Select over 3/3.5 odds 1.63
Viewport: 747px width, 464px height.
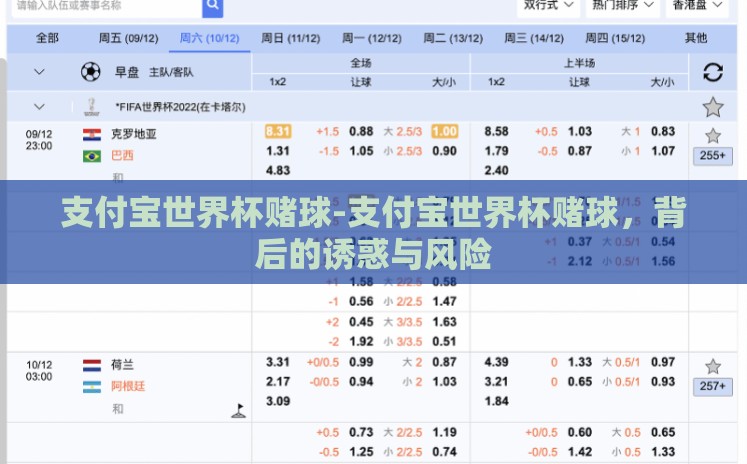coord(444,322)
